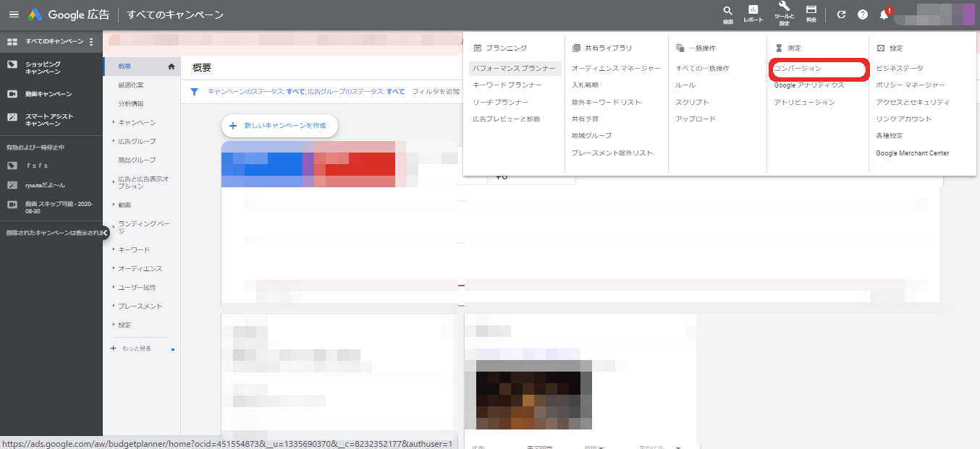This screenshot has height=449, width=980.
Task: Open スクリプト menu entry
Action: [693, 103]
